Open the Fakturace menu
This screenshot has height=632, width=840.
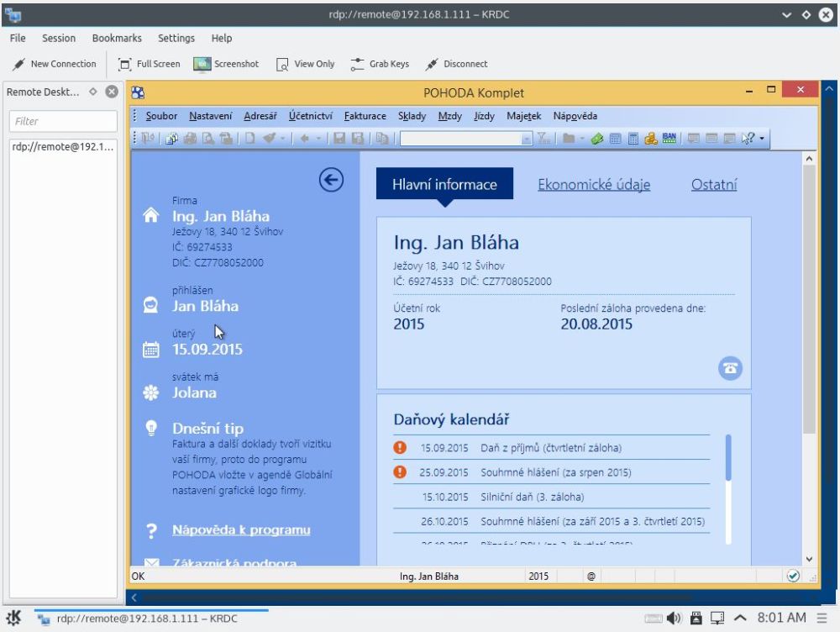tap(365, 116)
